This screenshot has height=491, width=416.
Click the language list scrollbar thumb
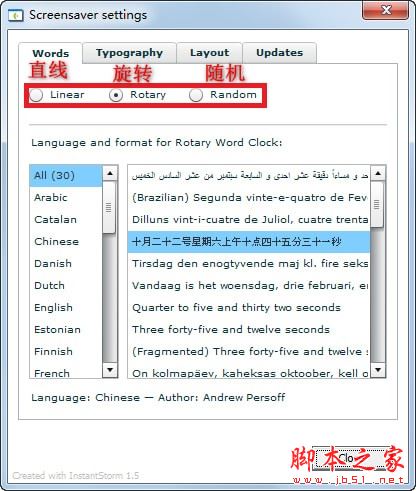109,207
